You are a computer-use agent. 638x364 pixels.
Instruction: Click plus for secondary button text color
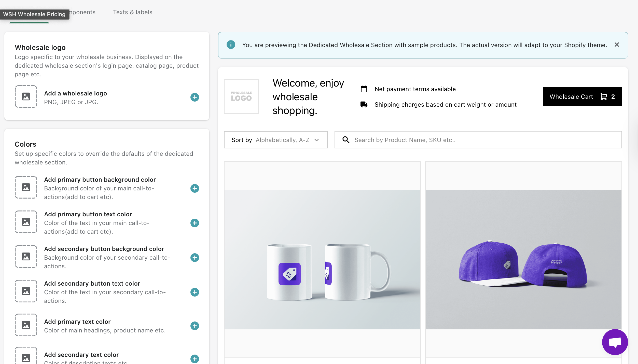[195, 292]
